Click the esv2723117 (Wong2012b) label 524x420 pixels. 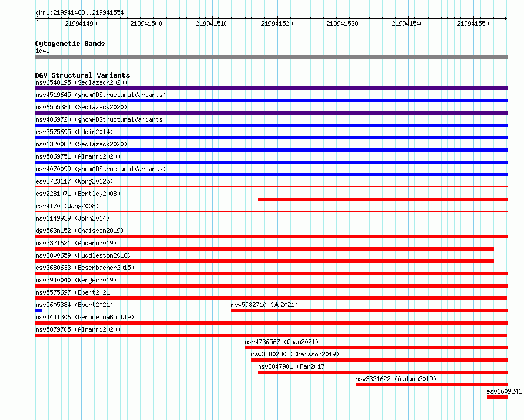[74, 181]
